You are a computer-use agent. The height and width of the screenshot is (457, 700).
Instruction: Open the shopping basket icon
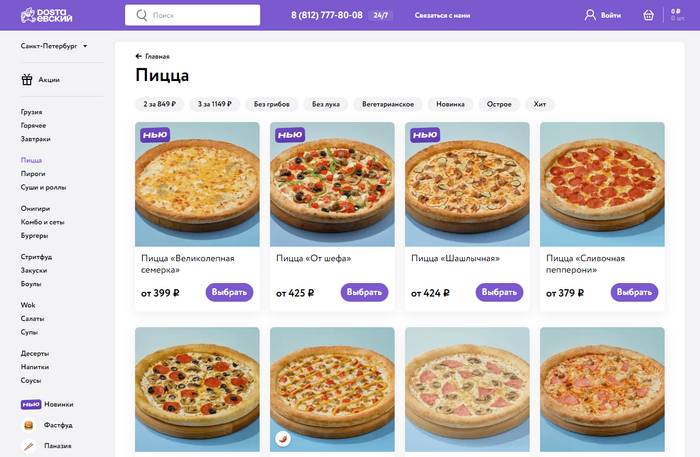click(648, 15)
